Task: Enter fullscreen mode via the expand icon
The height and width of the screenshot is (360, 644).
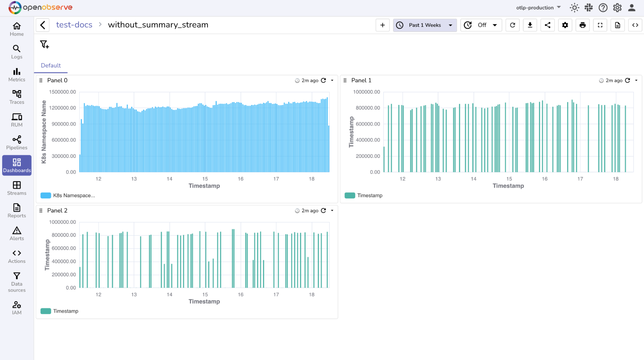Action: 600,25
